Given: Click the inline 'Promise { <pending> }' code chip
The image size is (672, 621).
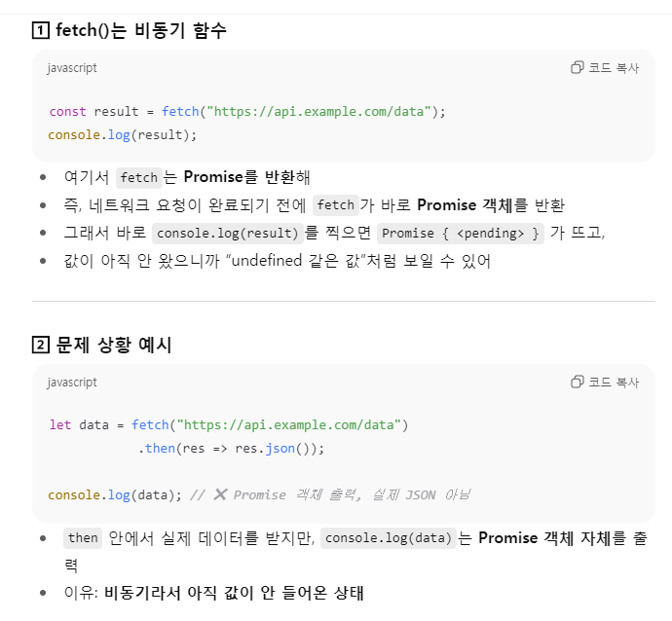Looking at the screenshot, I should point(461,234).
